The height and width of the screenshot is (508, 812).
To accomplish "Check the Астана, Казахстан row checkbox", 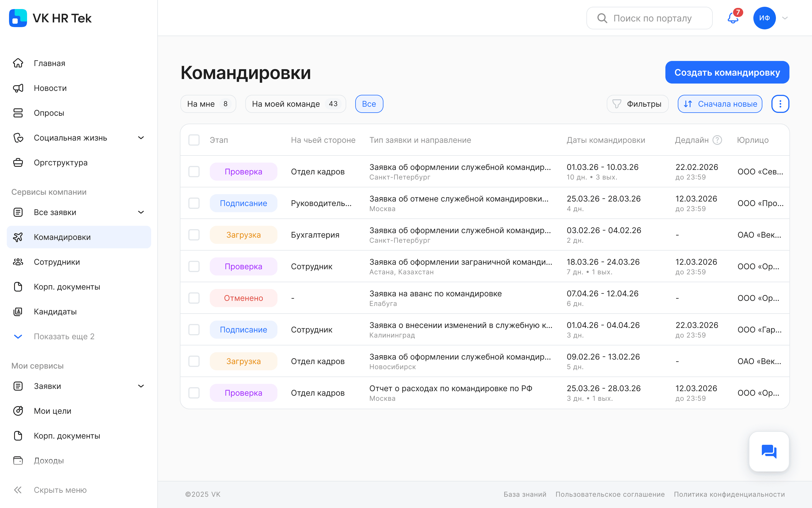I will click(194, 266).
